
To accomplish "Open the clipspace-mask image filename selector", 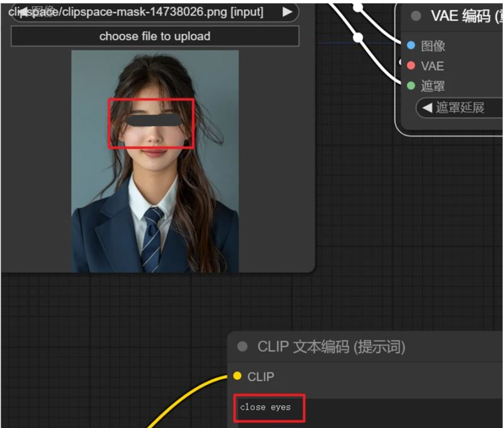I will coord(155,13).
